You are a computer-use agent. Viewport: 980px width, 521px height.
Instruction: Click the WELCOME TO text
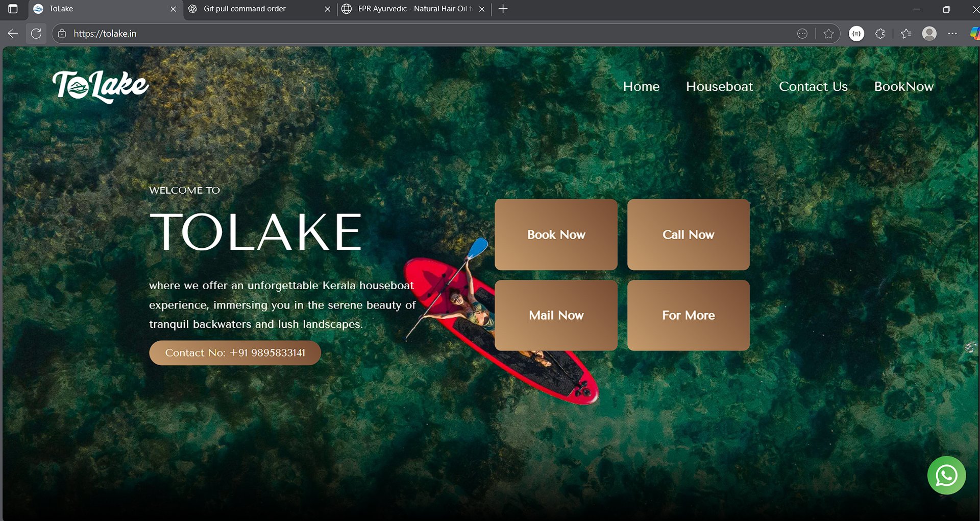[184, 190]
